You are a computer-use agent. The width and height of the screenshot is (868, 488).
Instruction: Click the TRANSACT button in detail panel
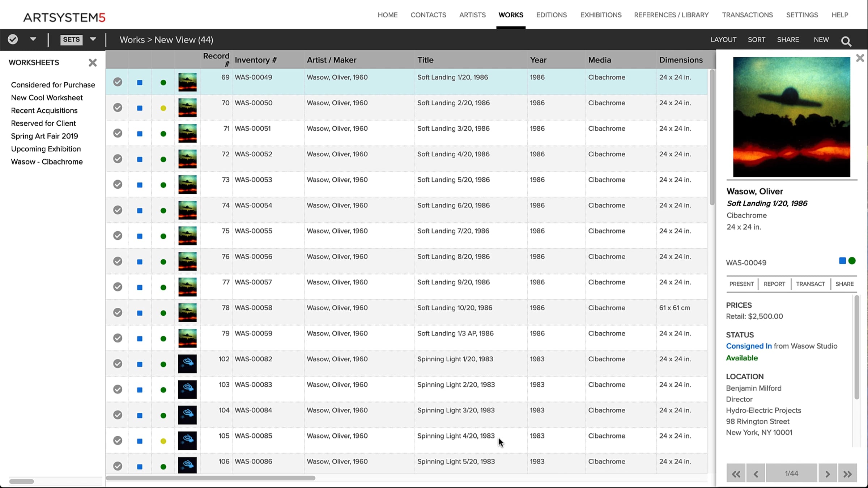[810, 284]
